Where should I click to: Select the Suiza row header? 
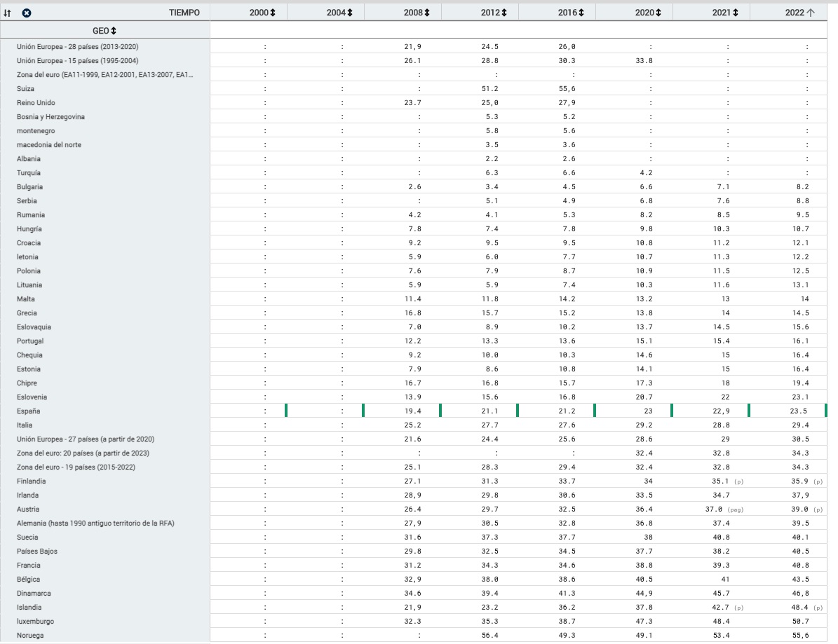pyautogui.click(x=25, y=89)
